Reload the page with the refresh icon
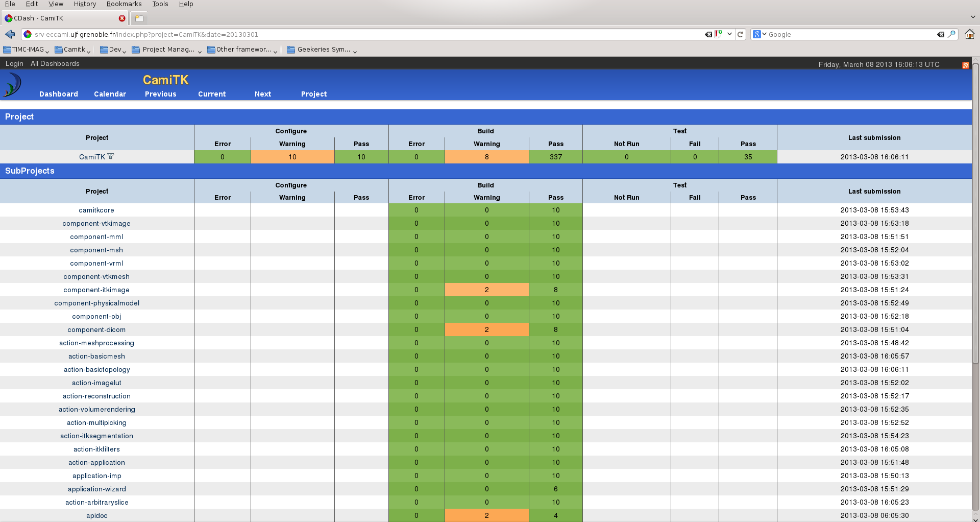980x522 pixels. pos(741,34)
